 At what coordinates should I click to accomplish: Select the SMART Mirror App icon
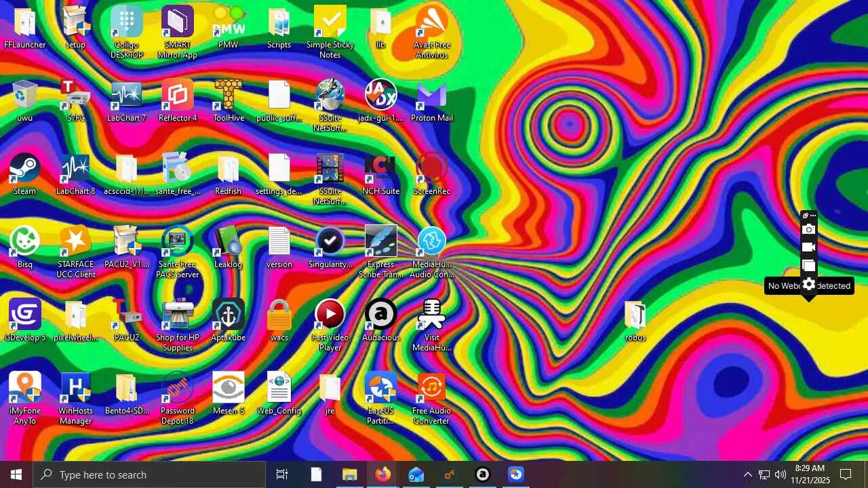(178, 33)
